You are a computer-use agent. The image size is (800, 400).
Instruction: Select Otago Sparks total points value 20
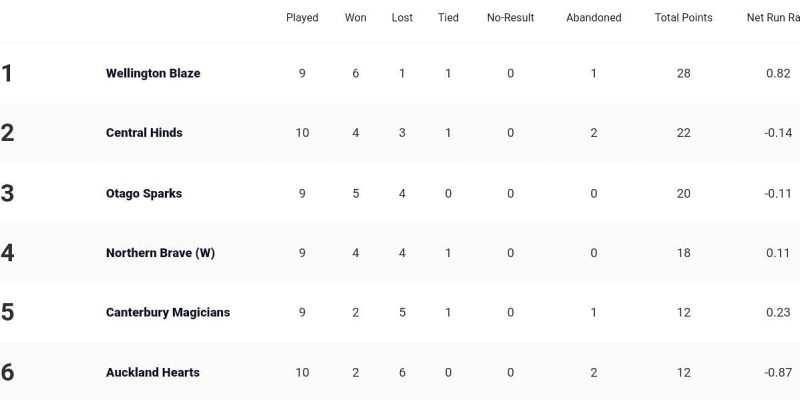(x=683, y=193)
